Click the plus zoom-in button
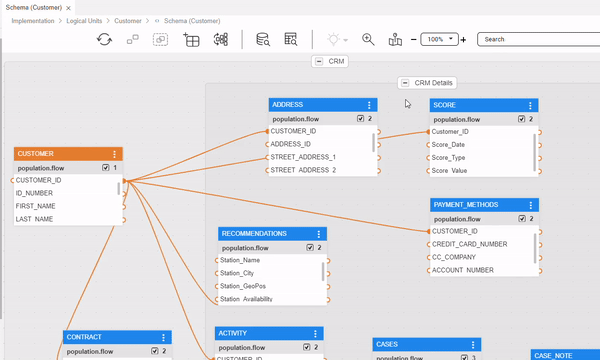The width and height of the screenshot is (600, 360). 463,39
